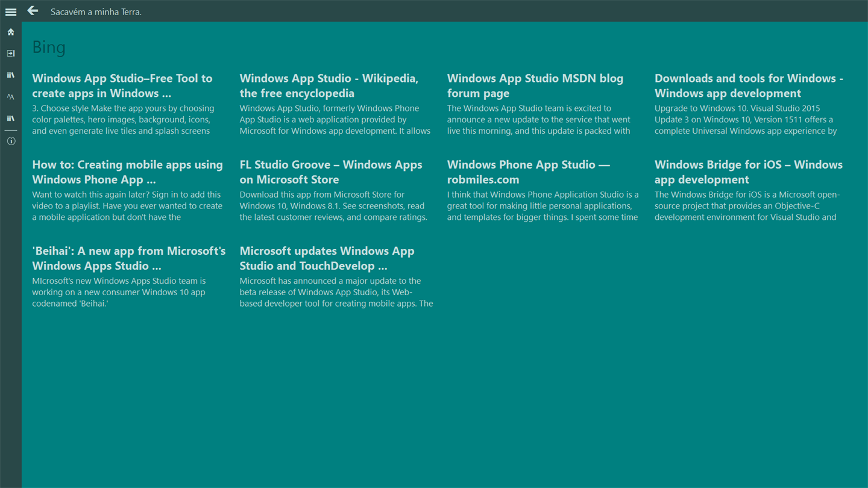Click the 'Bing' section heading

49,47
